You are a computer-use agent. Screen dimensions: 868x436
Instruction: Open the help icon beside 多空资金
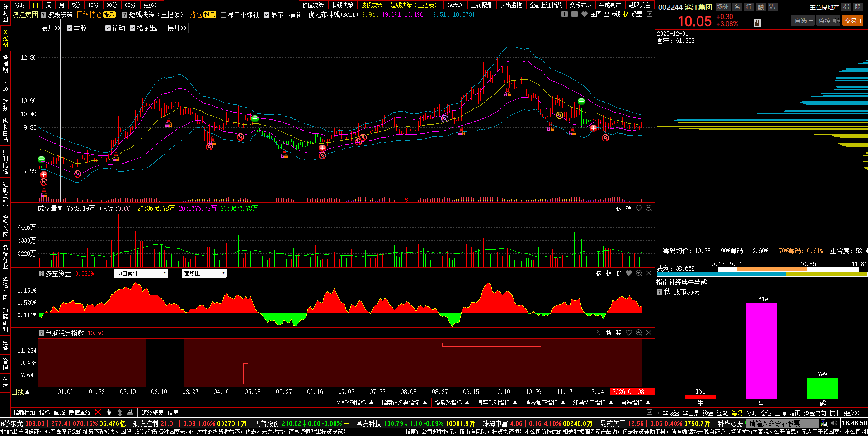click(42, 273)
